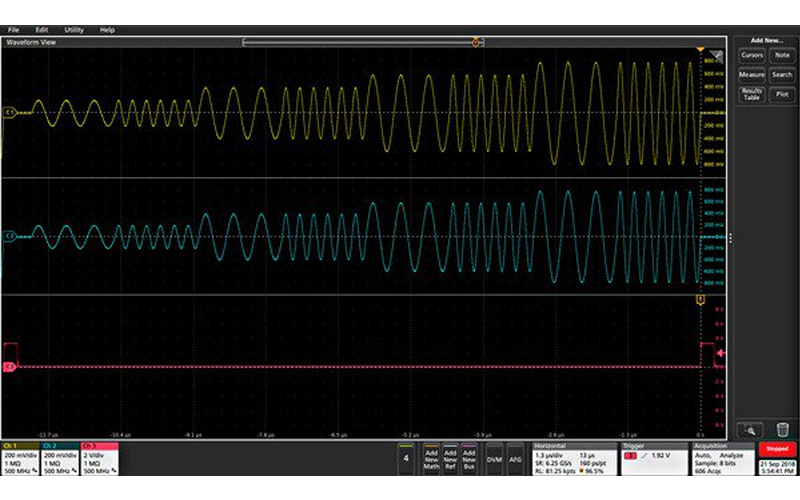Open the Ch 3 settings badge

click(99, 459)
